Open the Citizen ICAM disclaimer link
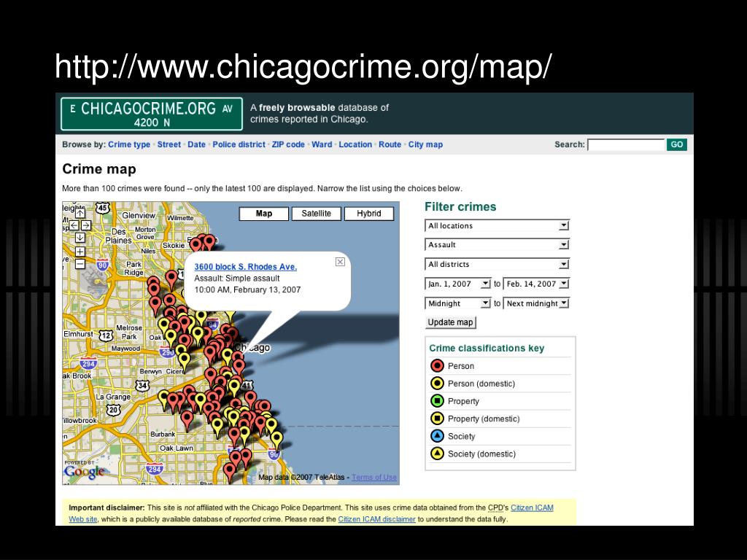 pos(377,519)
